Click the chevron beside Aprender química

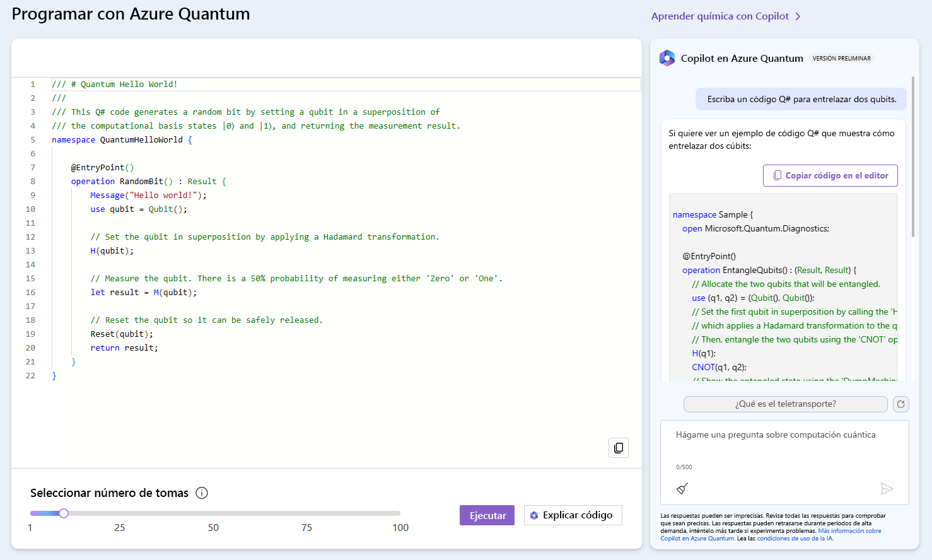tap(798, 16)
